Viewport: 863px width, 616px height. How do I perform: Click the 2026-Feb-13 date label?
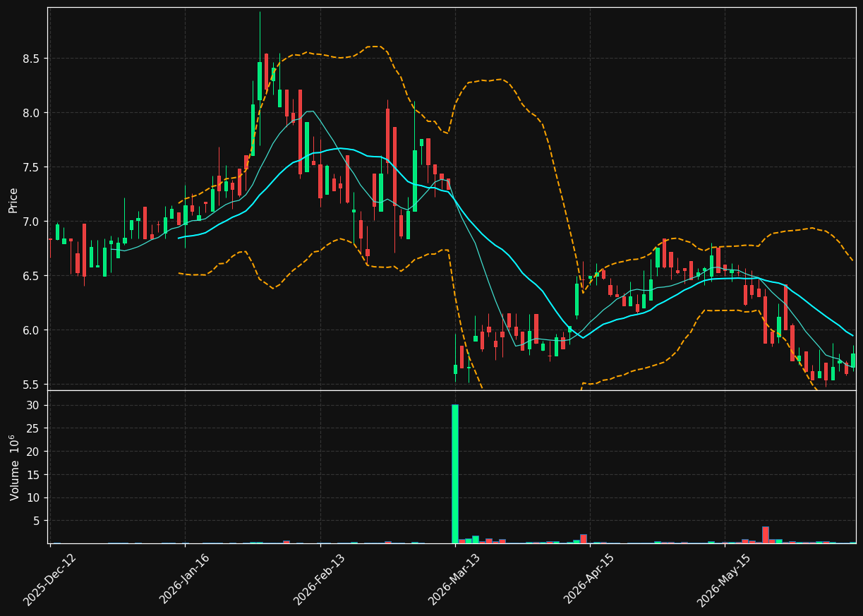(319, 579)
